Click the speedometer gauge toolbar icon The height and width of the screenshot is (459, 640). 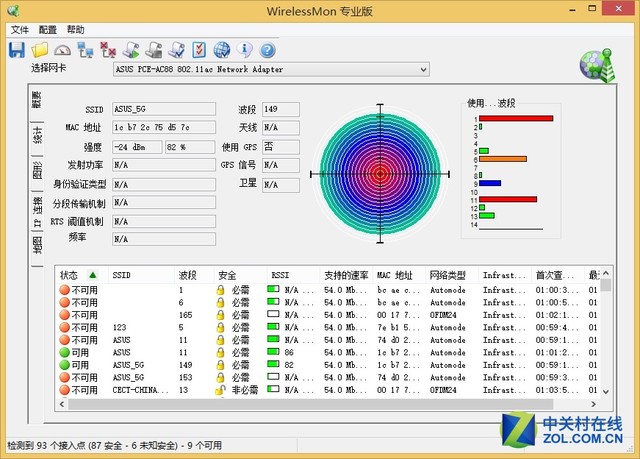click(62, 50)
